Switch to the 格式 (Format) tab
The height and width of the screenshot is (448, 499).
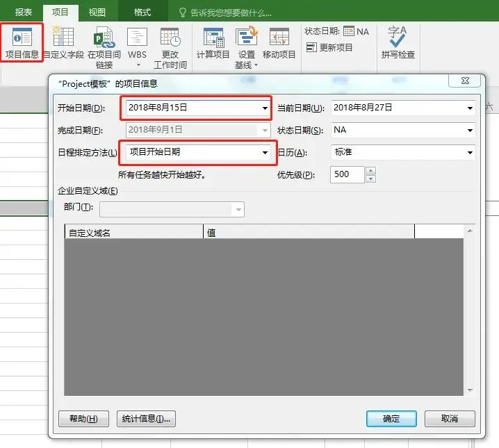[142, 12]
